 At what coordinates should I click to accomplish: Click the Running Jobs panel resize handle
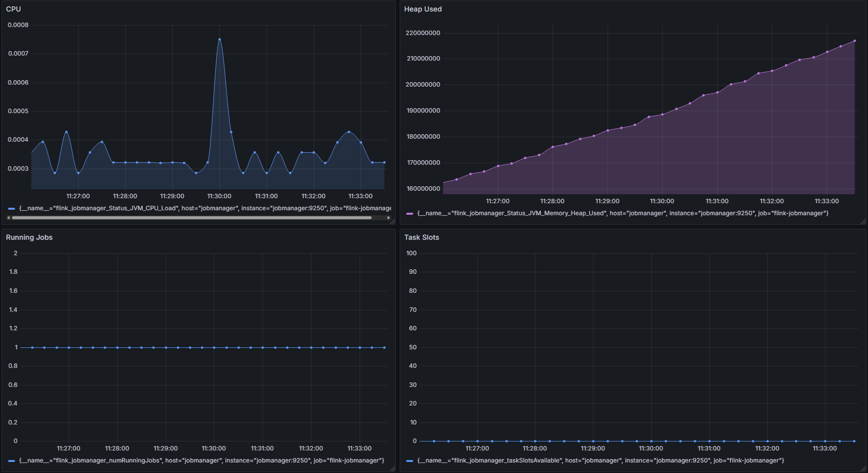point(392,469)
